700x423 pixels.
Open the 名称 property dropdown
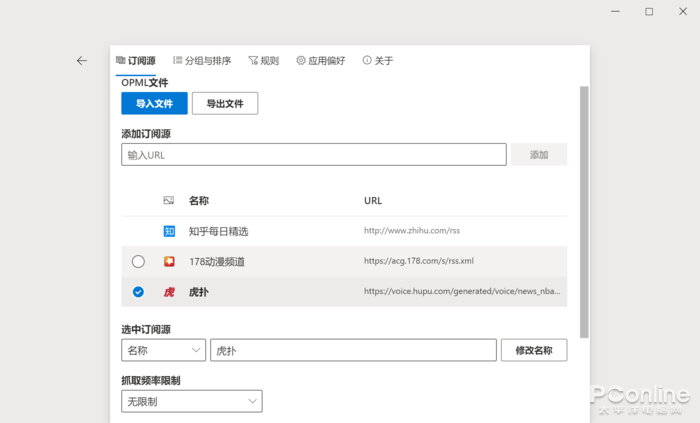163,350
